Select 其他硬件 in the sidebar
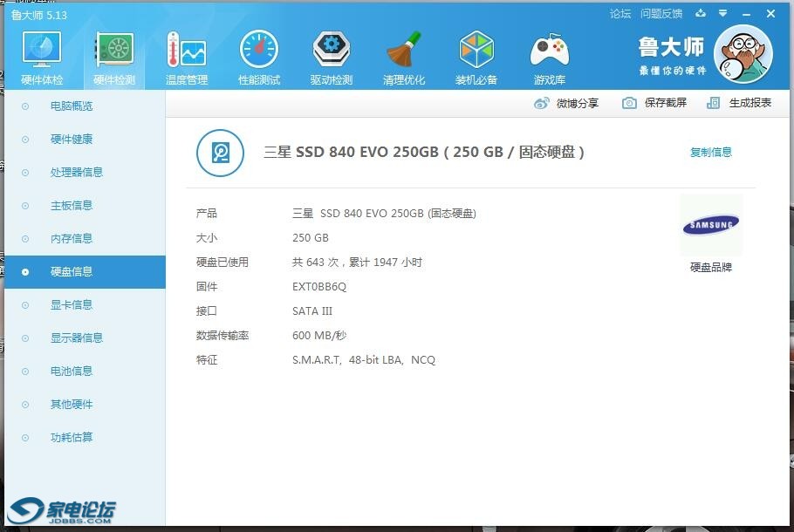Viewport: 794px width, 532px height. click(86, 405)
